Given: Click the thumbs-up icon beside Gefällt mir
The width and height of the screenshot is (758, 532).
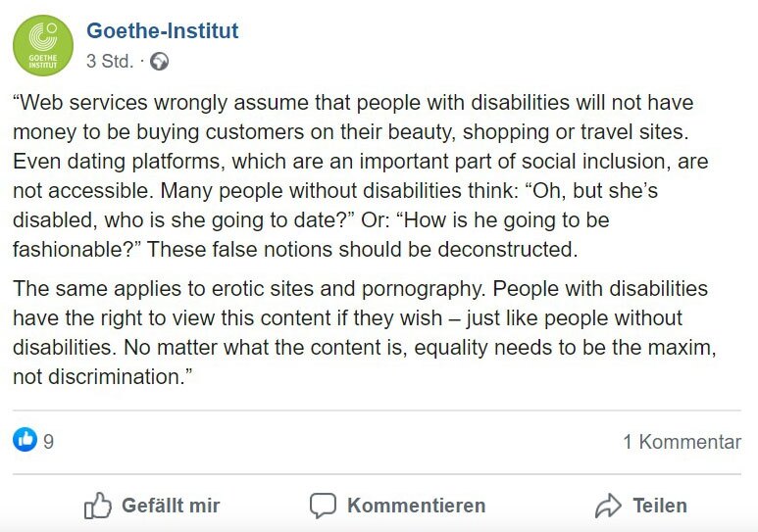Looking at the screenshot, I should 97,506.
